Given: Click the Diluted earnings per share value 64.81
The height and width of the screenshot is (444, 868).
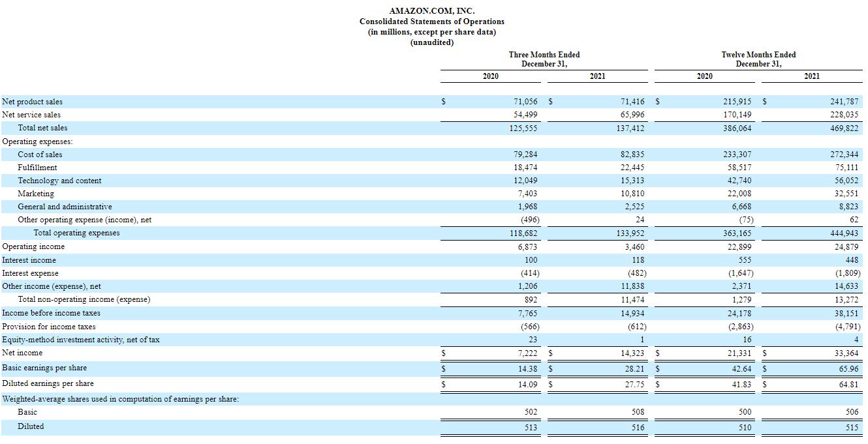Looking at the screenshot, I should pos(848,384).
